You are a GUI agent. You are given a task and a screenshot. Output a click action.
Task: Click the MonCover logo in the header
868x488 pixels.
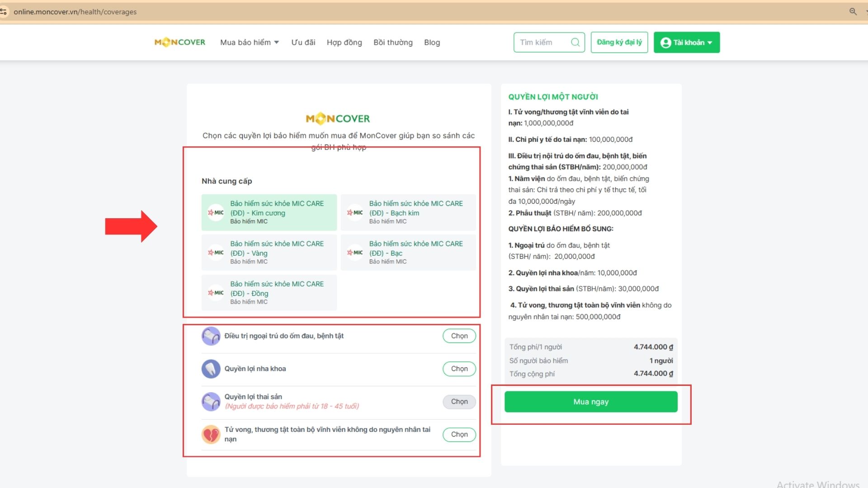coord(180,42)
